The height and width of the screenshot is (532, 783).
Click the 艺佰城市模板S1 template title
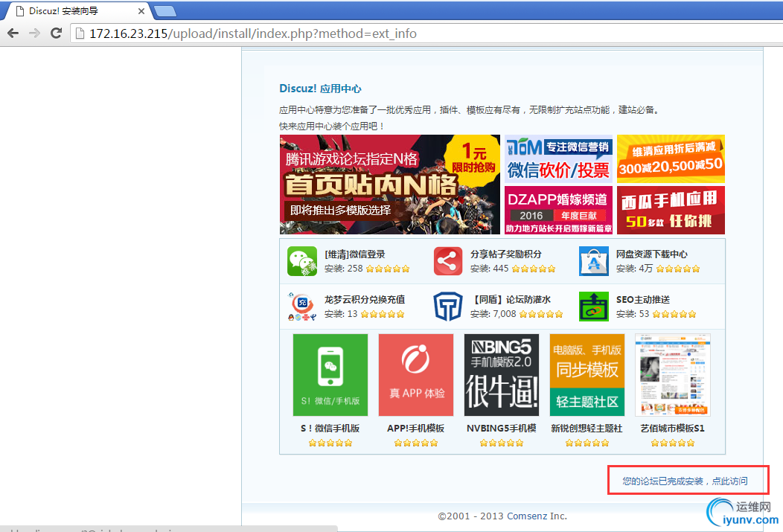(x=673, y=428)
